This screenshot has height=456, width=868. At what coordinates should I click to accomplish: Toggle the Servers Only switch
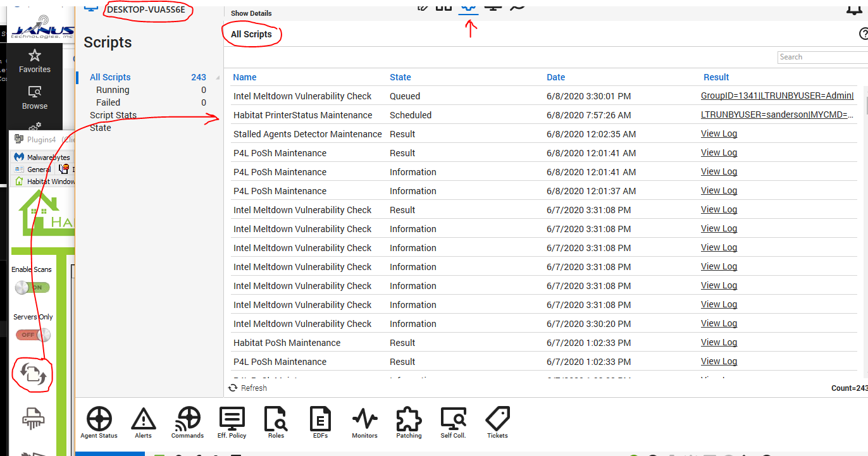[x=32, y=335]
